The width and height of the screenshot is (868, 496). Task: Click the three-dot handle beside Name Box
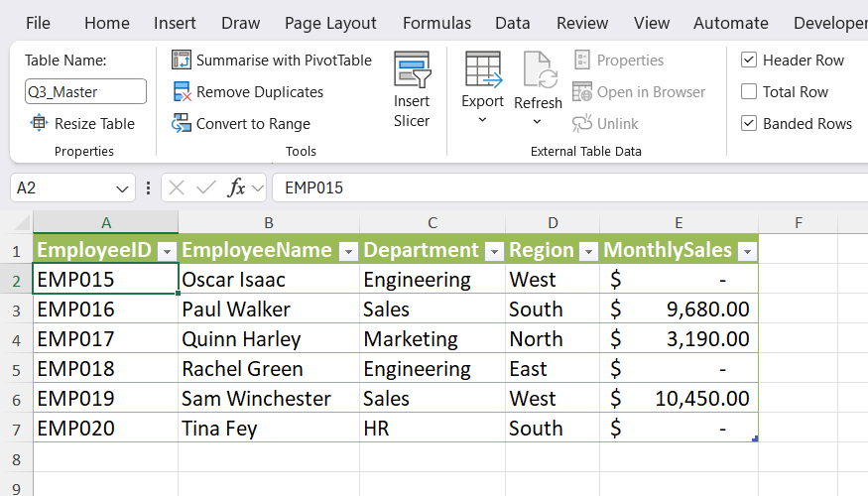[149, 188]
